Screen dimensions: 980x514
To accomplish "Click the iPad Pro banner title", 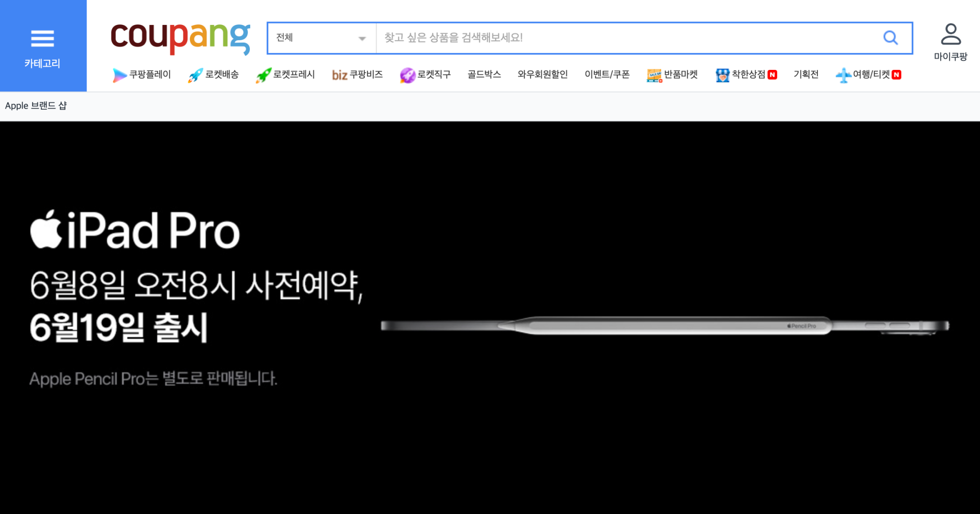I will [135, 230].
